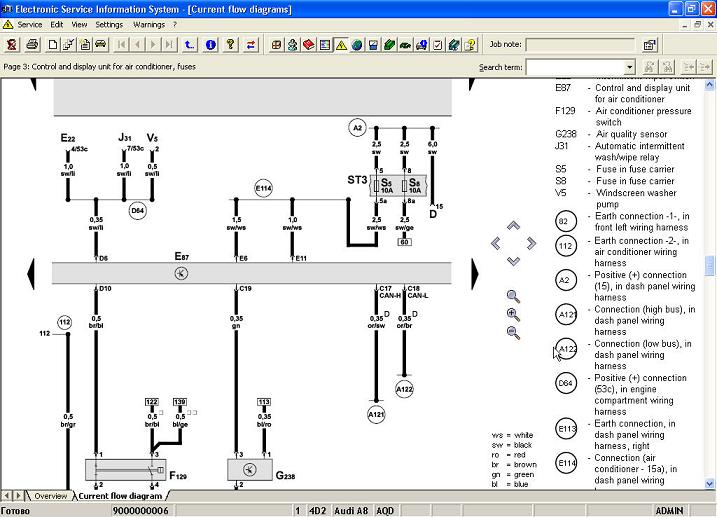Click the red book toolbar icon

click(x=309, y=45)
